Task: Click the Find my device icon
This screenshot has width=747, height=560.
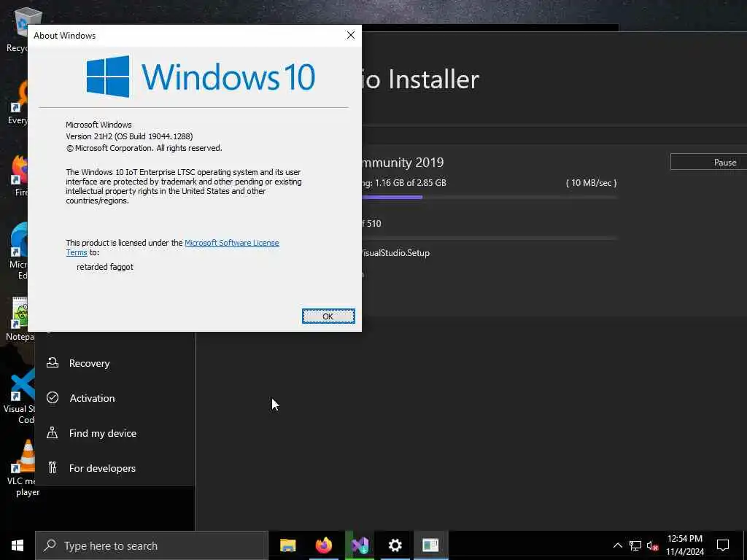Action: (53, 432)
